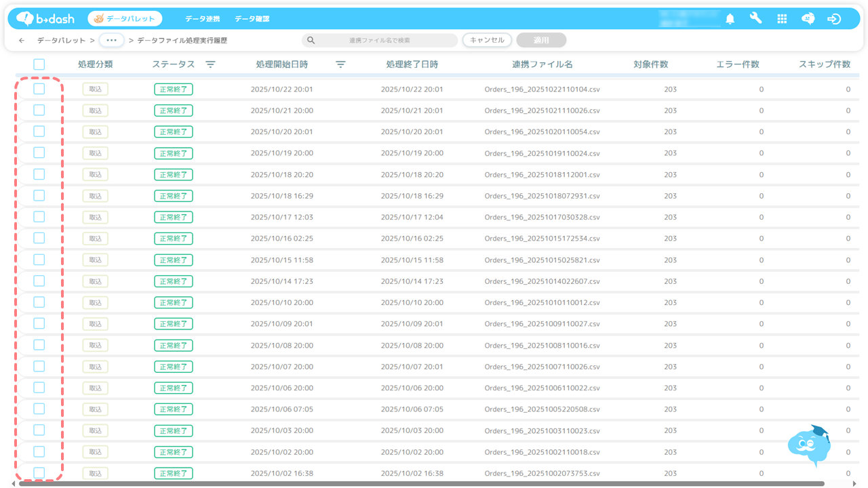Click the back arrow in breadcrumb

[22, 41]
